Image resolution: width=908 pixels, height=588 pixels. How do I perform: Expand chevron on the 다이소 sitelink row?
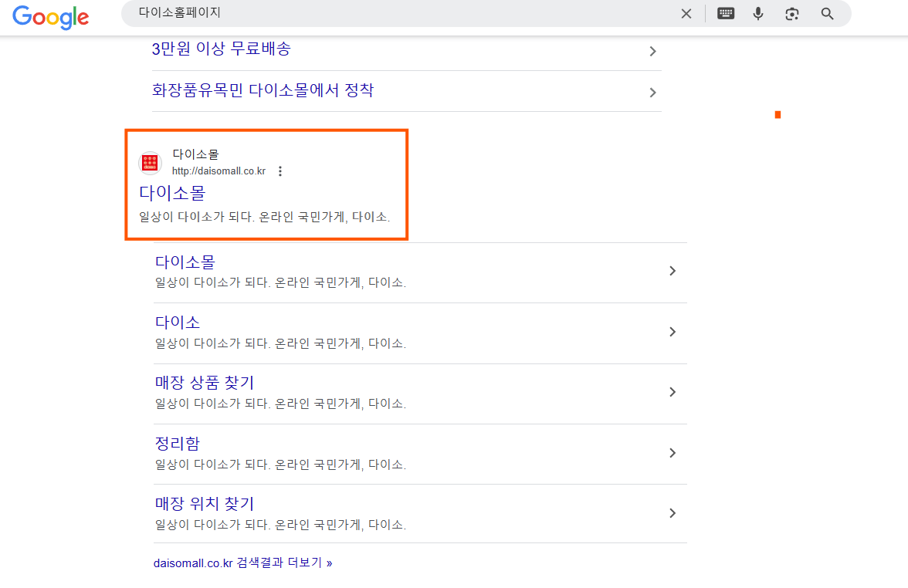point(673,332)
